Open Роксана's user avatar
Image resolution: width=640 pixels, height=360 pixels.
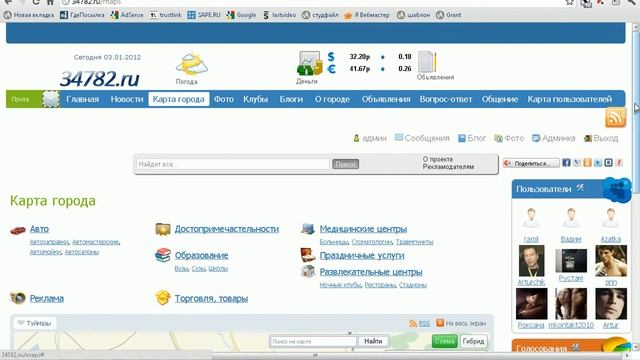[x=531, y=304]
